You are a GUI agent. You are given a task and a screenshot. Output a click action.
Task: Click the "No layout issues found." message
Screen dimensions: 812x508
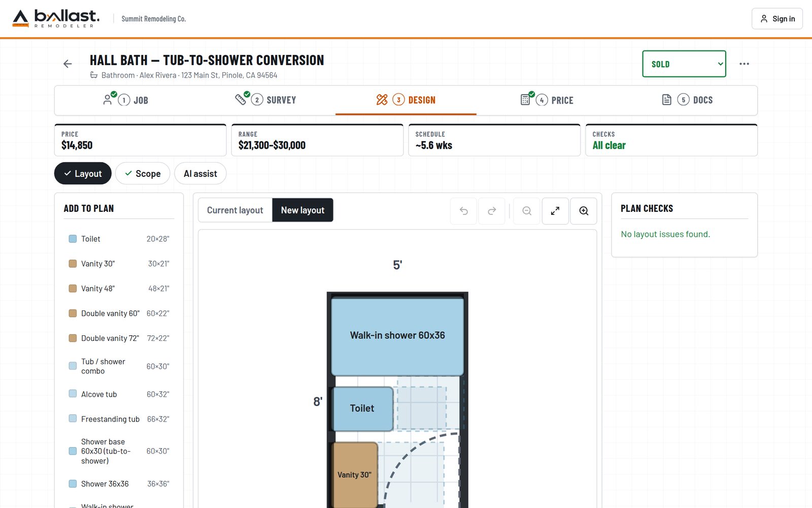pyautogui.click(x=665, y=234)
